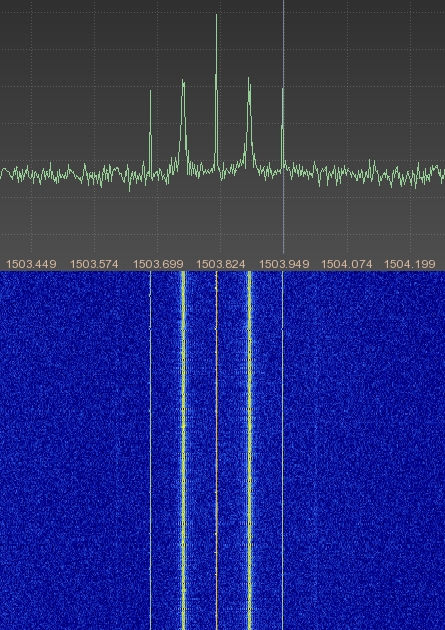Screen dimensions: 445x630
Task: Click the empty blue waterfall area below 1503.574
Action: tap(94, 450)
